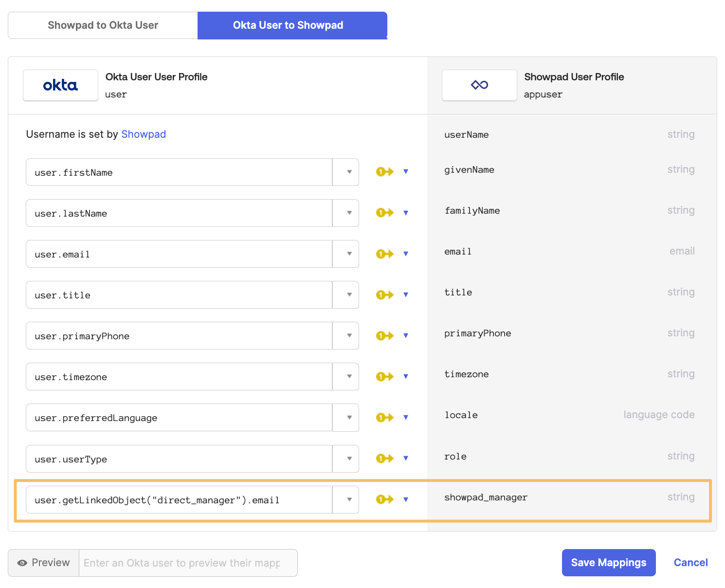725x588 pixels.
Task: Click the getLinkedObject direct_manager expression field
Action: pos(179,499)
